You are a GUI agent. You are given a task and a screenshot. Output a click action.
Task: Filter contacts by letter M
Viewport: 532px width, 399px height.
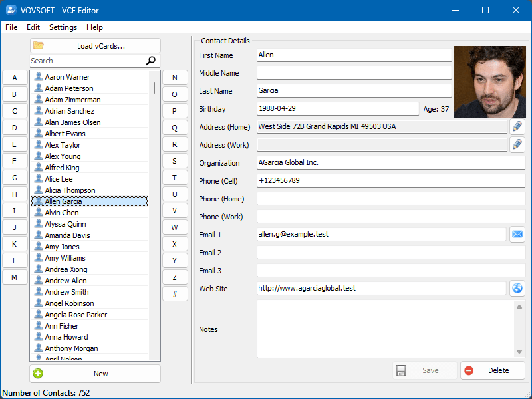15,277
